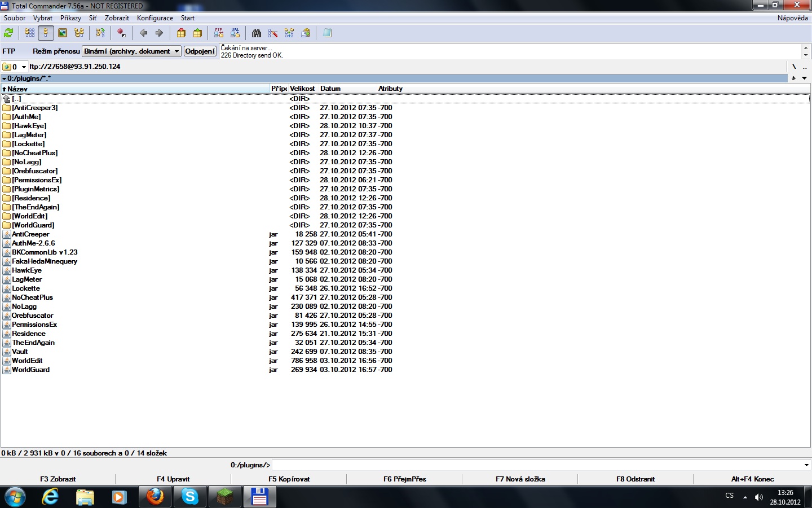812x508 pixels.
Task: Click the Windows Start button
Action: 15,497
